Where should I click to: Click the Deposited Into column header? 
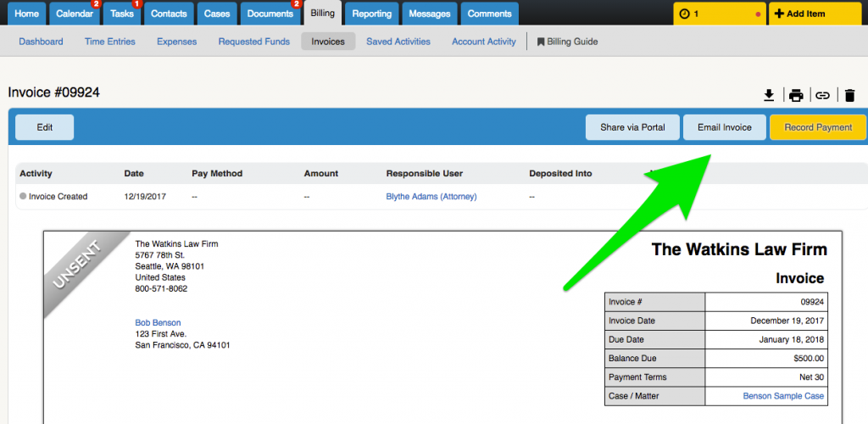(560, 174)
